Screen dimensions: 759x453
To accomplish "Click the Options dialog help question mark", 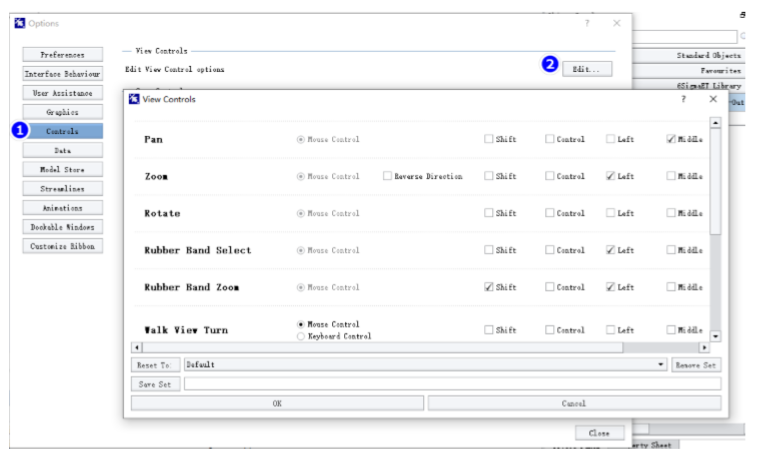I will pyautogui.click(x=587, y=23).
